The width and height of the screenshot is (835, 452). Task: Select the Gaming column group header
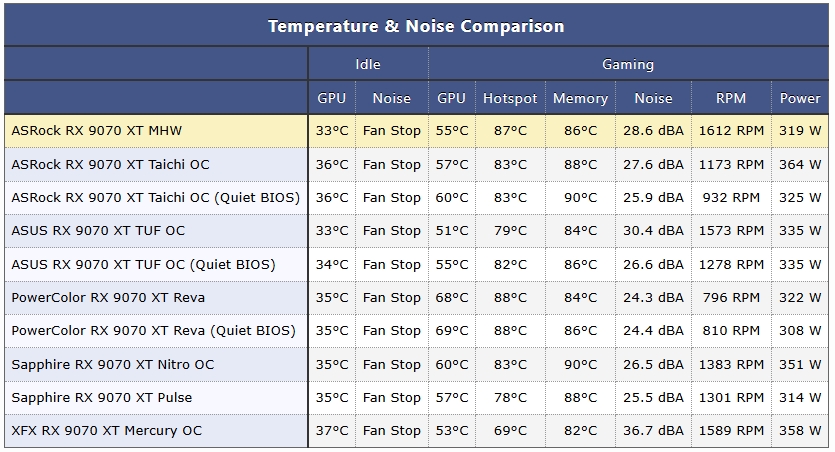(x=628, y=64)
